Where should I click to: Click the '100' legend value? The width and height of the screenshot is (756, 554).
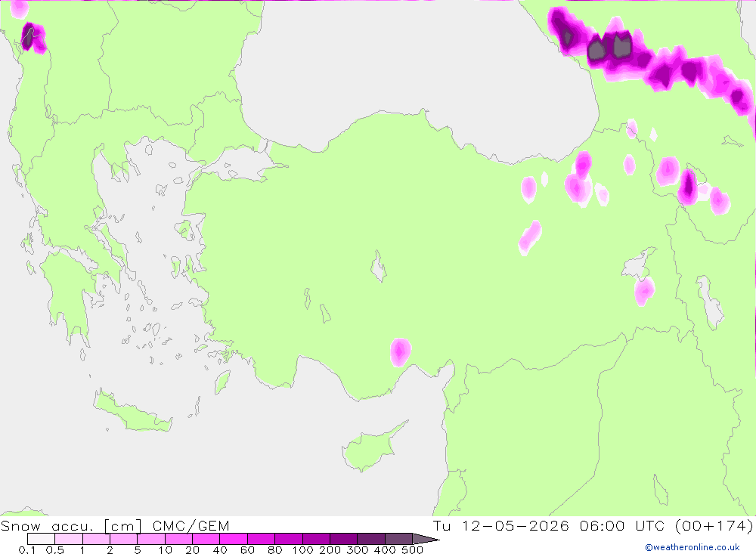[x=303, y=549]
